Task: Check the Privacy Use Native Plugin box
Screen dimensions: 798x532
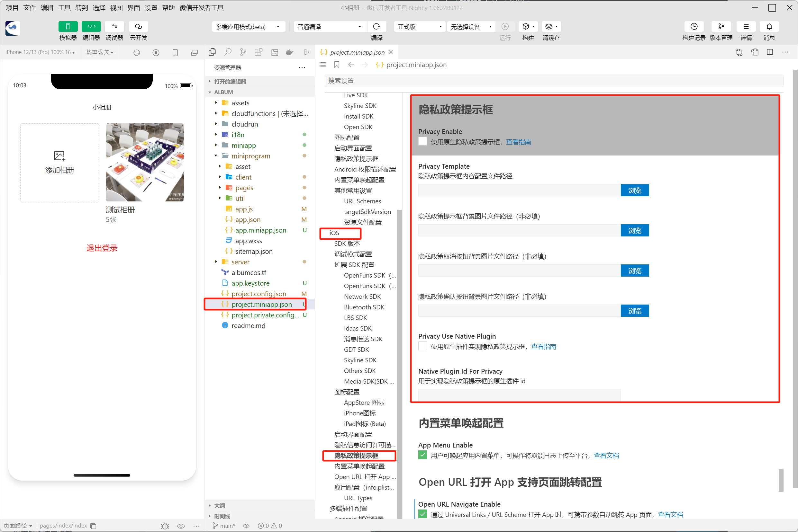Action: 422,346
